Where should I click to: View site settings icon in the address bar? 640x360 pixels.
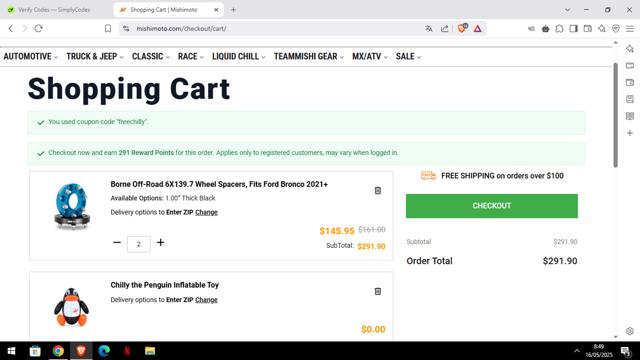pyautogui.click(x=126, y=29)
